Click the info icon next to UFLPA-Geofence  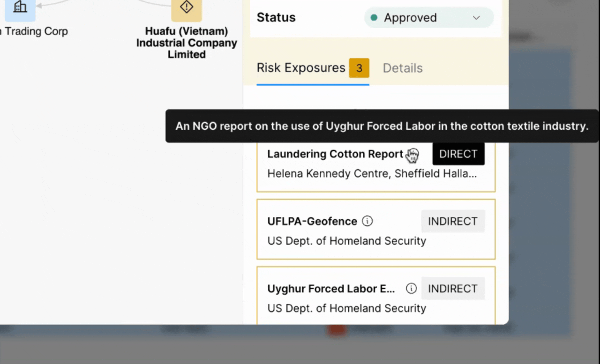click(x=367, y=221)
